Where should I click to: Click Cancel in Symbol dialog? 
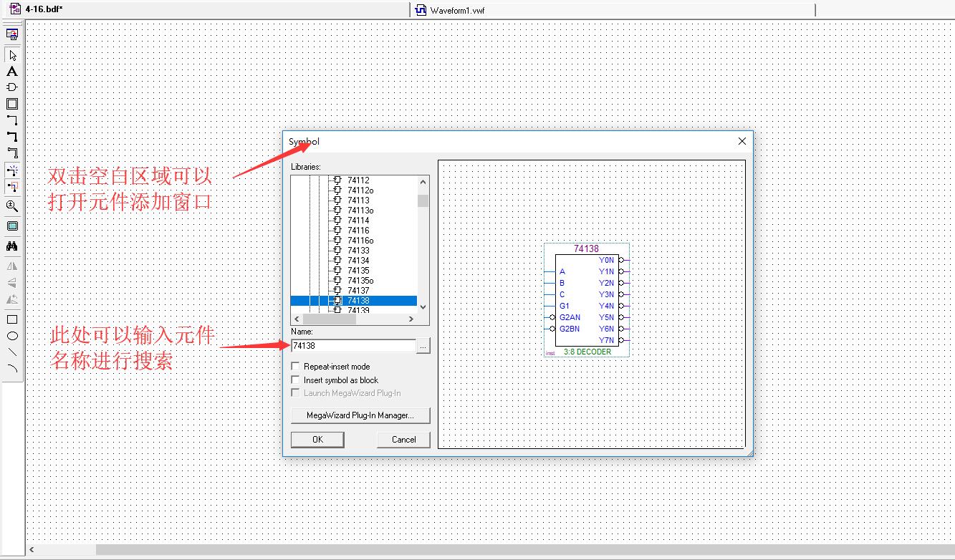point(403,440)
